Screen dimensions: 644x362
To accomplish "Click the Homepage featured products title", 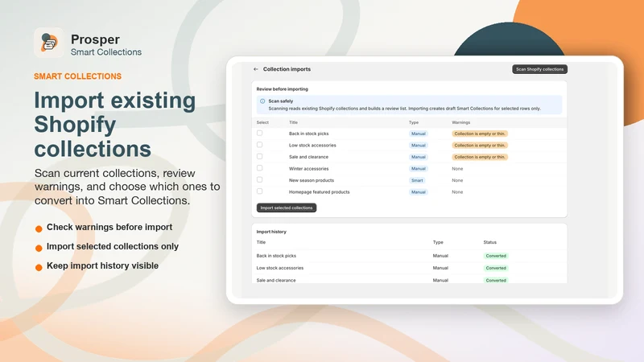I will tap(319, 192).
